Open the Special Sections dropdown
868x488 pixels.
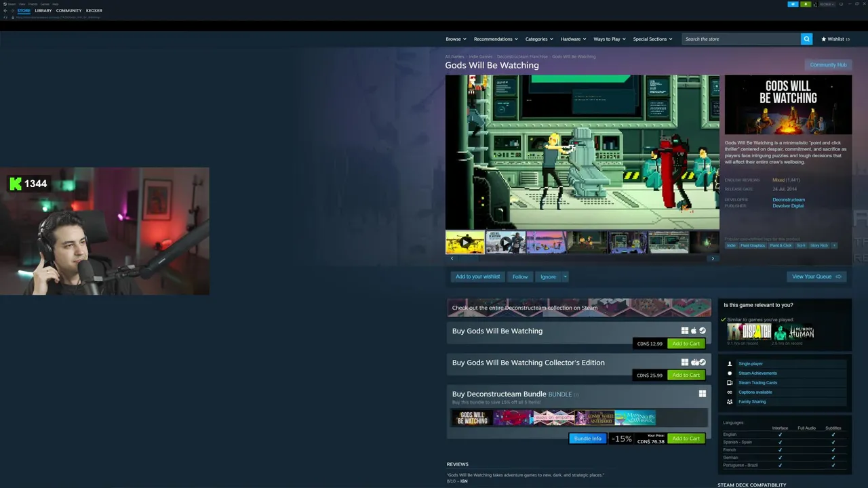pos(652,39)
